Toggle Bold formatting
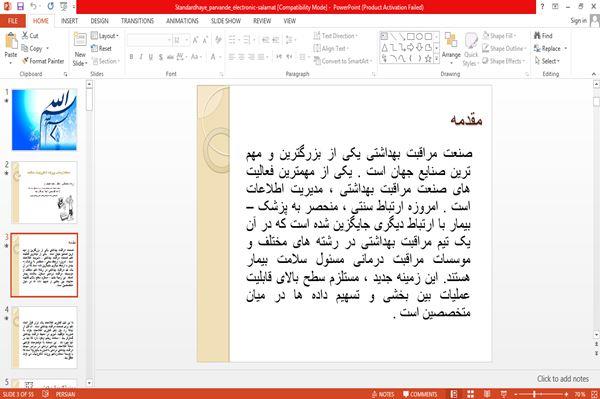The width and height of the screenshot is (600, 399). (x=131, y=57)
